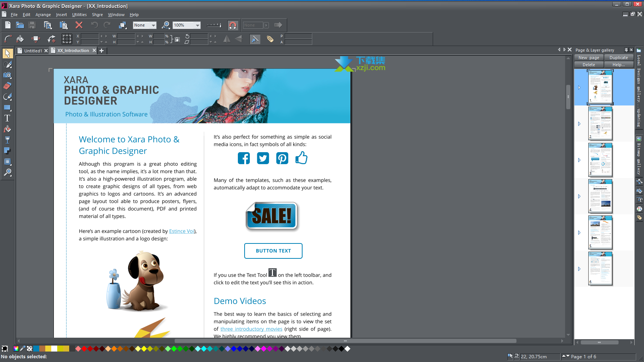Select the Eraser tool
The width and height of the screenshot is (644, 362).
tap(7, 86)
